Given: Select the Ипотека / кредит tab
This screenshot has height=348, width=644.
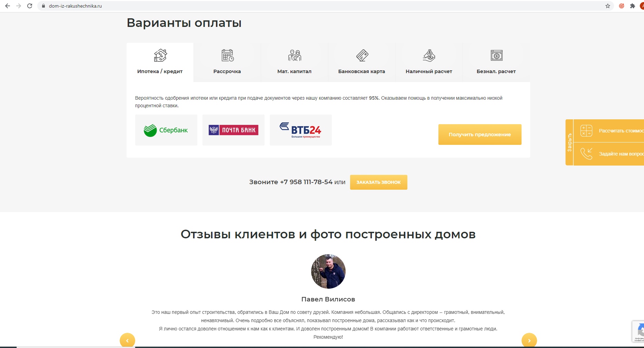Looking at the screenshot, I should click(160, 62).
